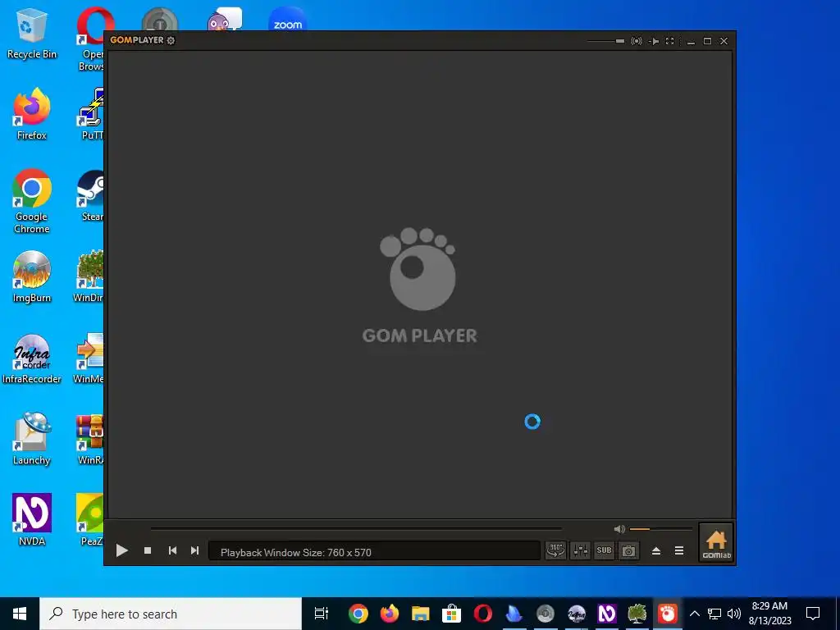Open the control panel equalizer icon
The width and height of the screenshot is (840, 630).
click(580, 550)
